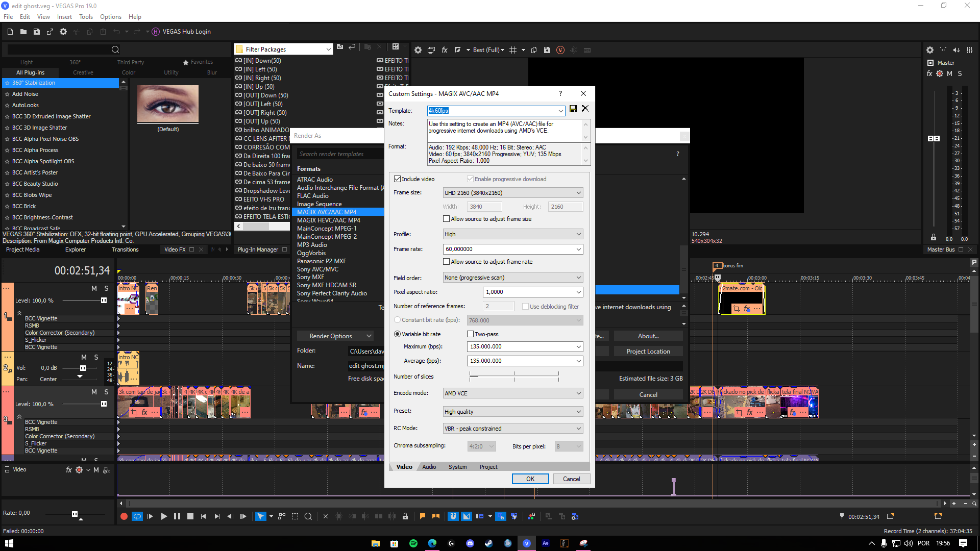
Task: Go to start of project
Action: (x=204, y=516)
